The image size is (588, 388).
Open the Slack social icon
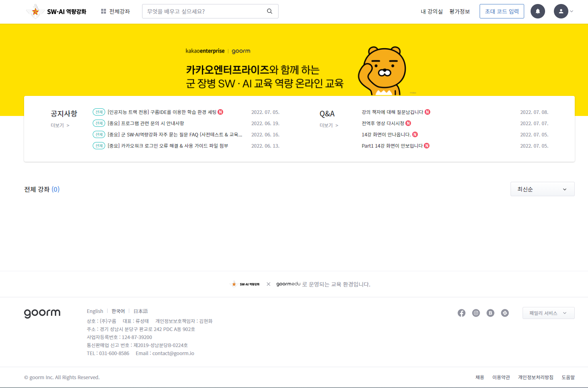(x=505, y=313)
